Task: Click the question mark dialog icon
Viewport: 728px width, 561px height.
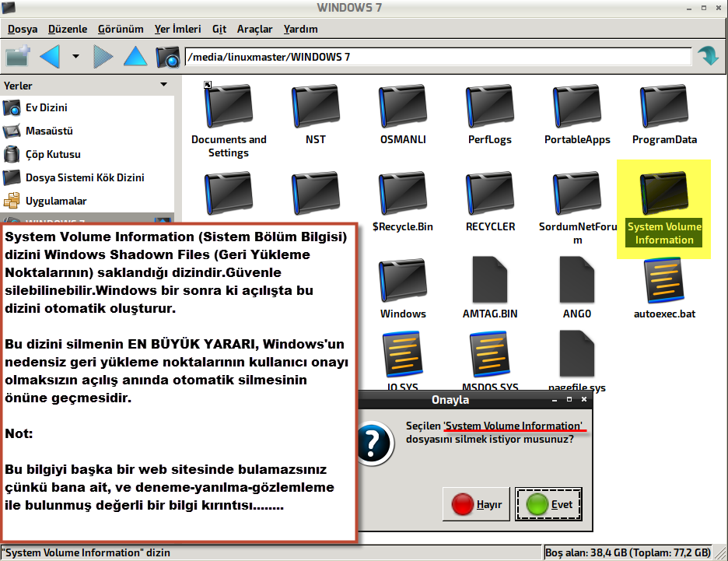Action: click(375, 443)
